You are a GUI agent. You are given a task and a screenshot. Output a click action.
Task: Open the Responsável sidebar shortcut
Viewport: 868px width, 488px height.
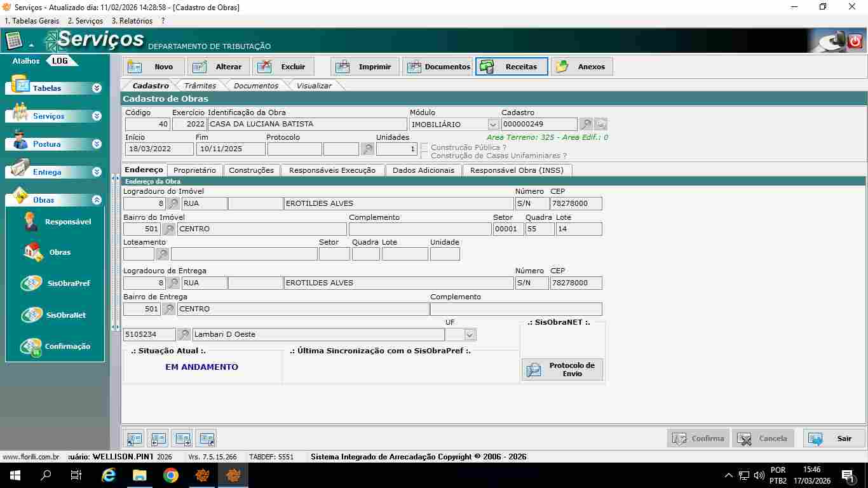31,222
